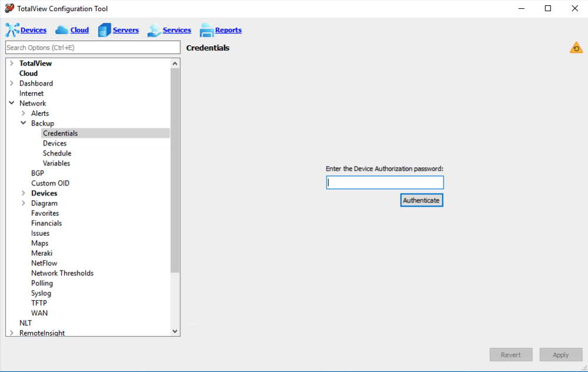Expand the TotalView tree node
The width and height of the screenshot is (588, 372).
click(12, 63)
